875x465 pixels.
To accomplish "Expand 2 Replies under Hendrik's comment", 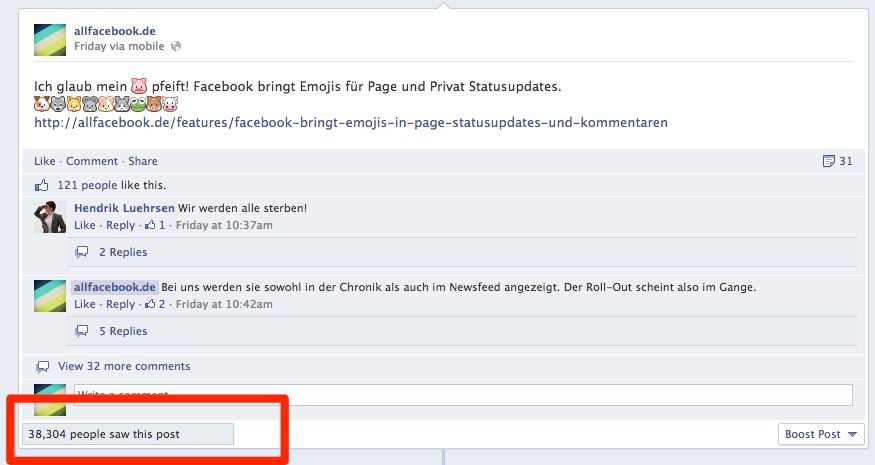I will tap(123, 252).
